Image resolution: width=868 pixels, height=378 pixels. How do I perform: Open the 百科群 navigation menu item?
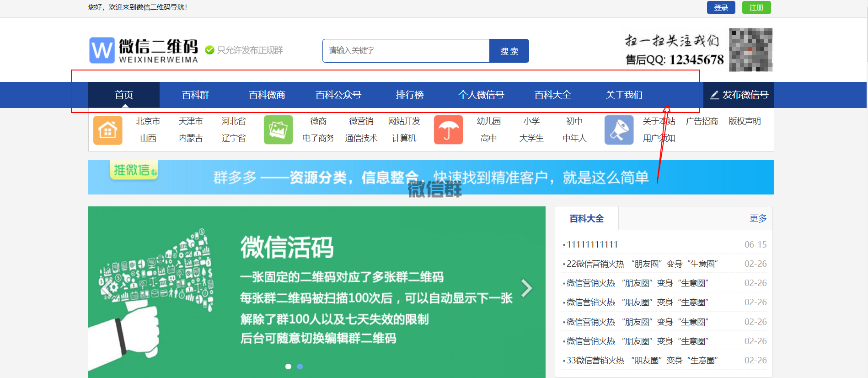pyautogui.click(x=195, y=95)
